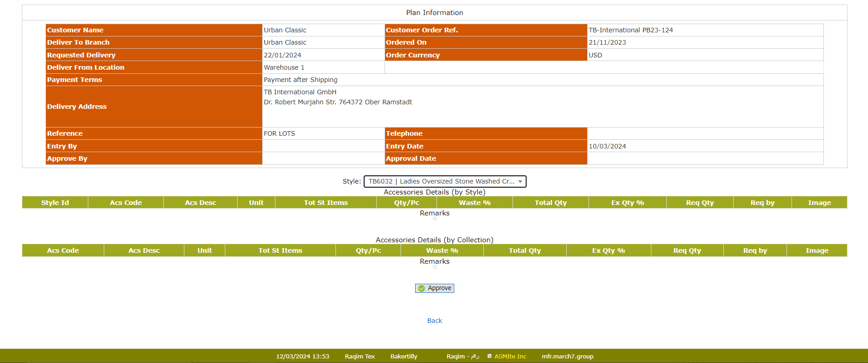The height and width of the screenshot is (363, 868).
Task: Click the Style Id column header
Action: [x=55, y=203]
